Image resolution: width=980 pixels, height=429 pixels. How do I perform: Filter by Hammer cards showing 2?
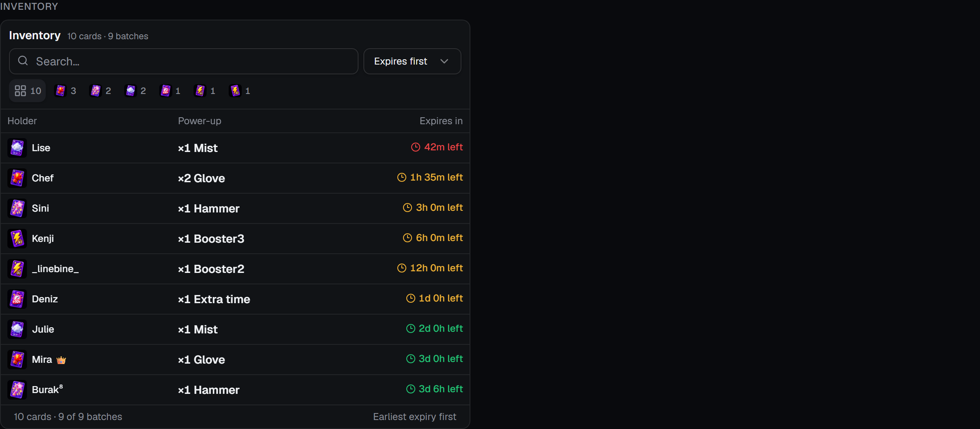coord(100,91)
